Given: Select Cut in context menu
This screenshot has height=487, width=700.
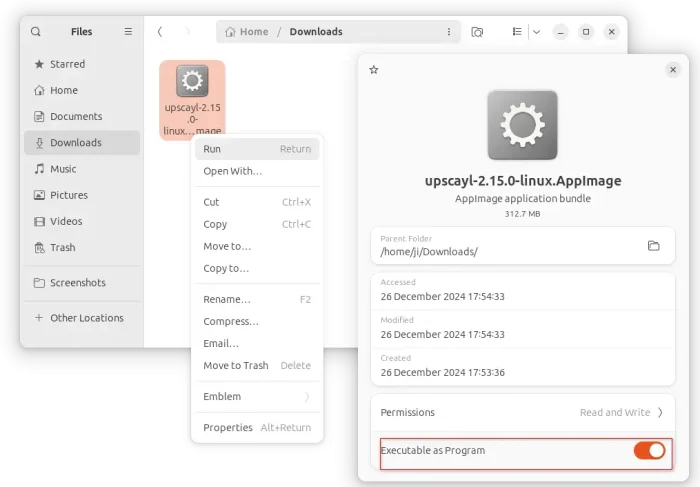Looking at the screenshot, I should coord(257,202).
